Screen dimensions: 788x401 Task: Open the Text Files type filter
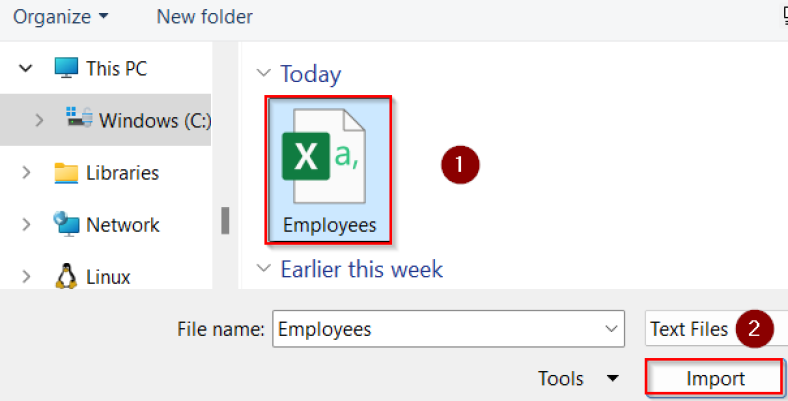click(x=690, y=329)
